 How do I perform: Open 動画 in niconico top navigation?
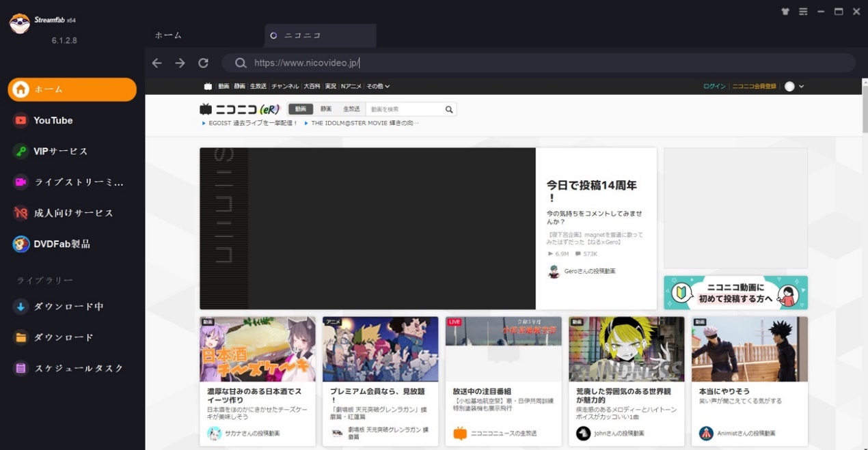pyautogui.click(x=223, y=87)
